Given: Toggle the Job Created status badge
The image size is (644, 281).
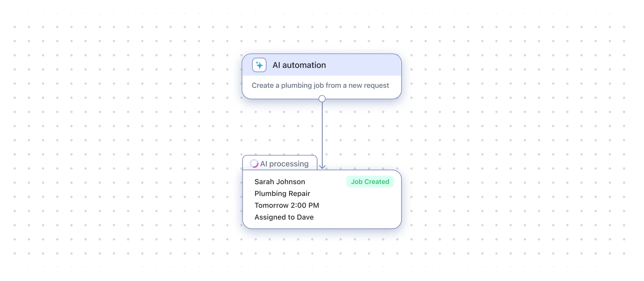Looking at the screenshot, I should point(370,181).
